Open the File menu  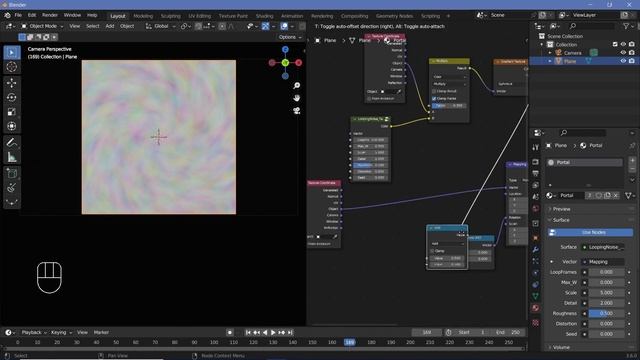[18, 15]
